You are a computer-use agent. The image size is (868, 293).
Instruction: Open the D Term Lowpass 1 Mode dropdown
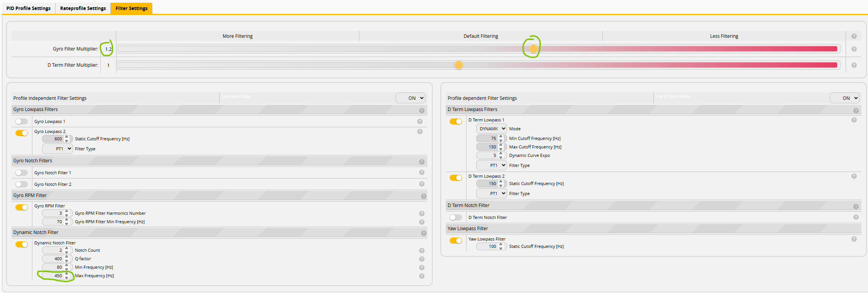(491, 129)
